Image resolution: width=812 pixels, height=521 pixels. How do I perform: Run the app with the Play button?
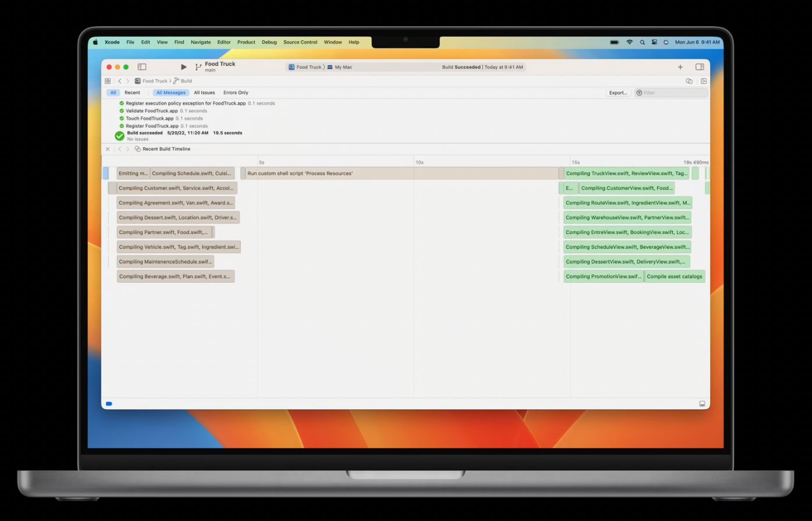(183, 66)
